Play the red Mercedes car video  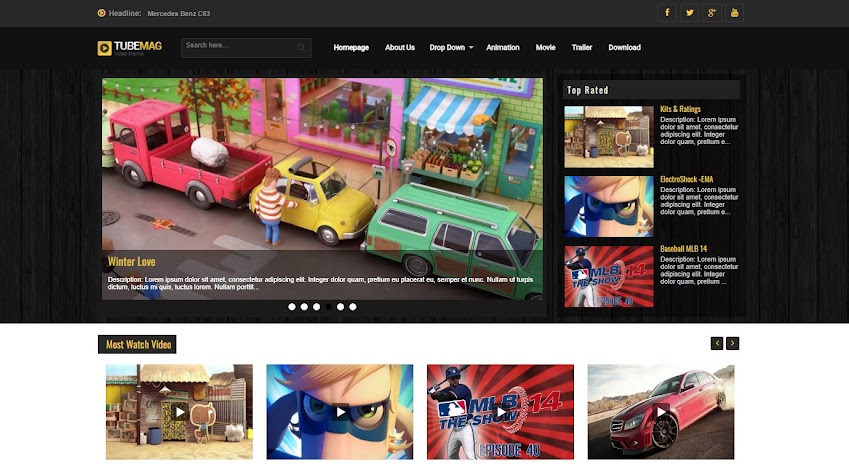(x=661, y=412)
